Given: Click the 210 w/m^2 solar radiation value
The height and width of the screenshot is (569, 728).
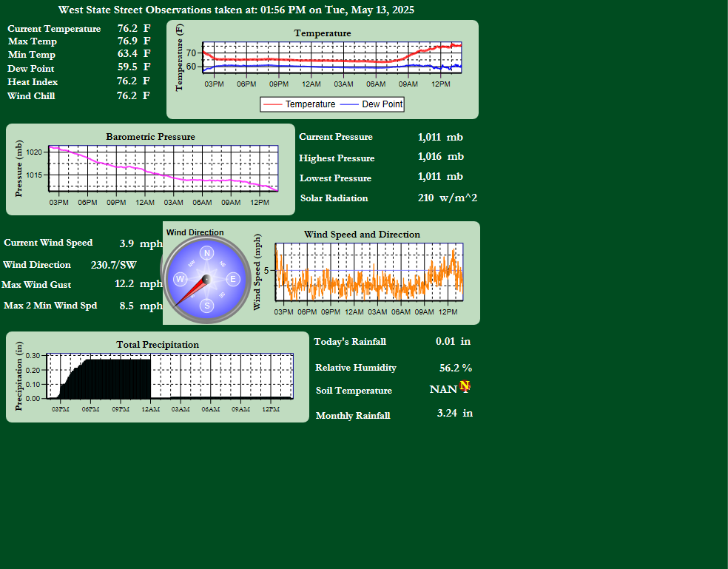Looking at the screenshot, I should click(x=447, y=198).
